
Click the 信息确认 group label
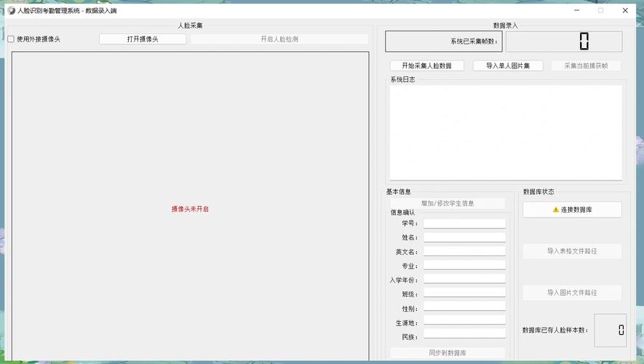click(x=402, y=213)
